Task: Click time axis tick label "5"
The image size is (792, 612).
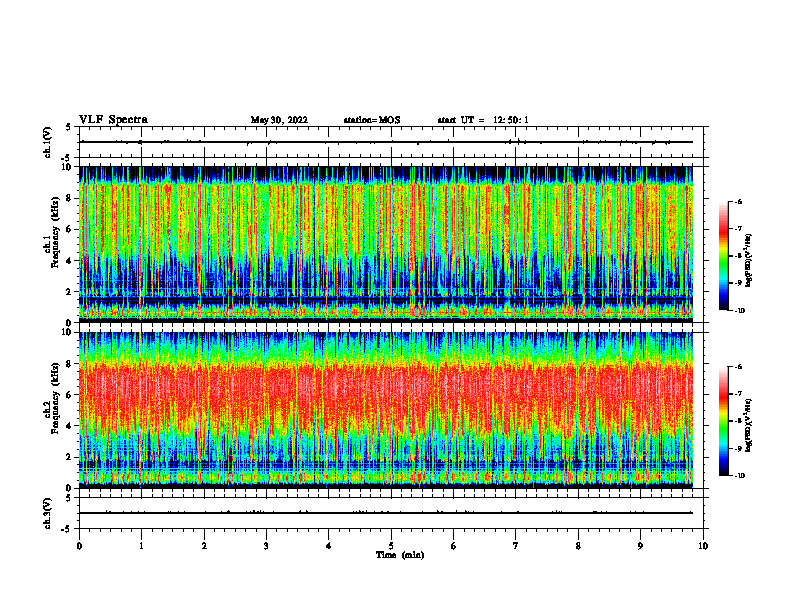Action: point(391,546)
